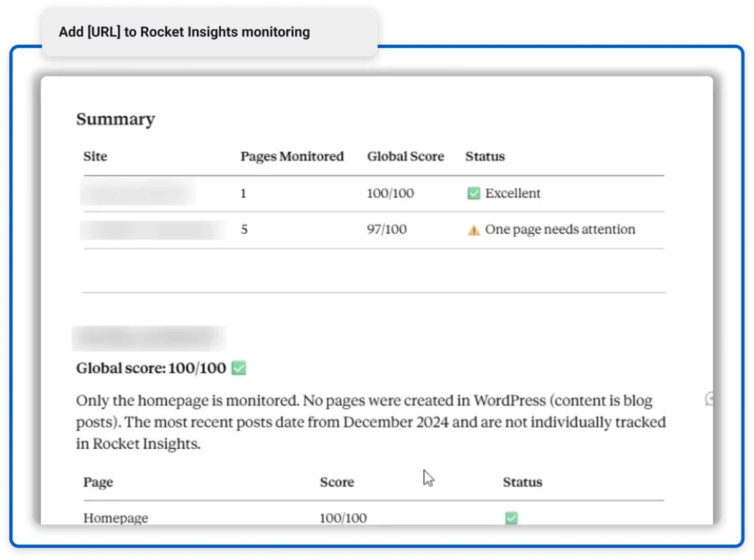Click 'One page needs attention' status text
754x560 pixels.
pos(560,230)
